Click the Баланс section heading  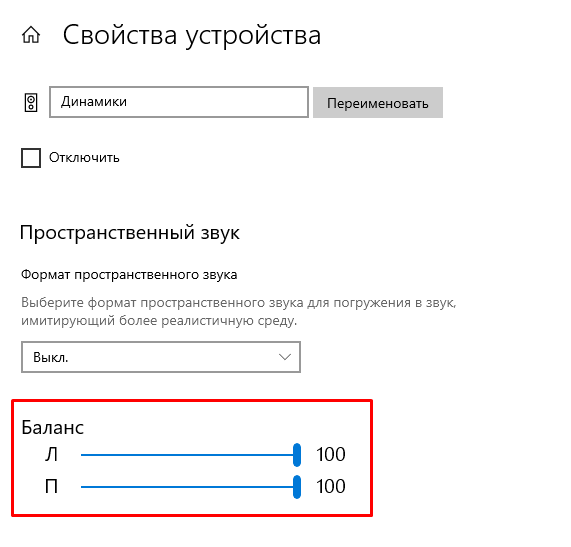[x=52, y=428]
